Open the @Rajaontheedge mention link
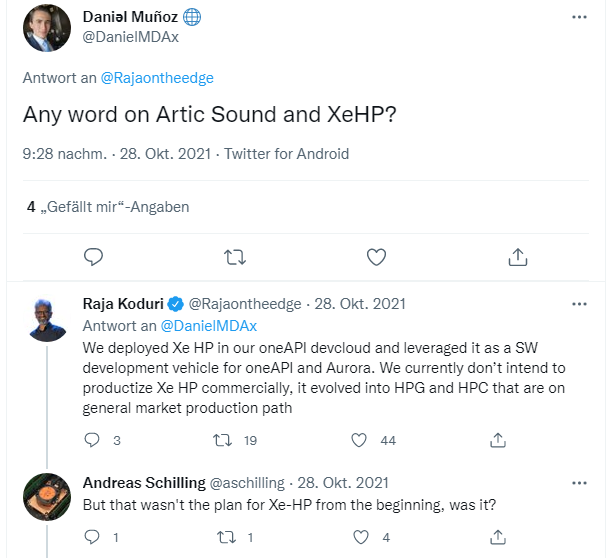 157,77
